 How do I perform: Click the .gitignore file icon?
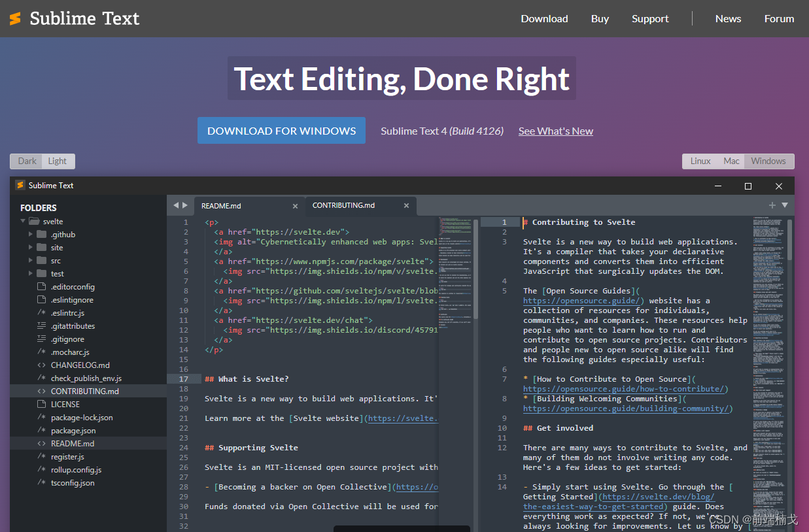click(x=41, y=339)
